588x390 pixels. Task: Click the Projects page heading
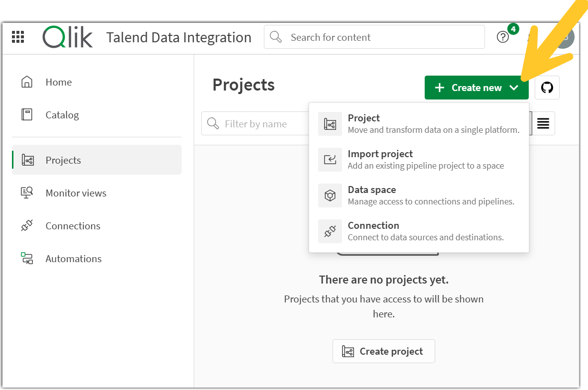click(x=243, y=85)
